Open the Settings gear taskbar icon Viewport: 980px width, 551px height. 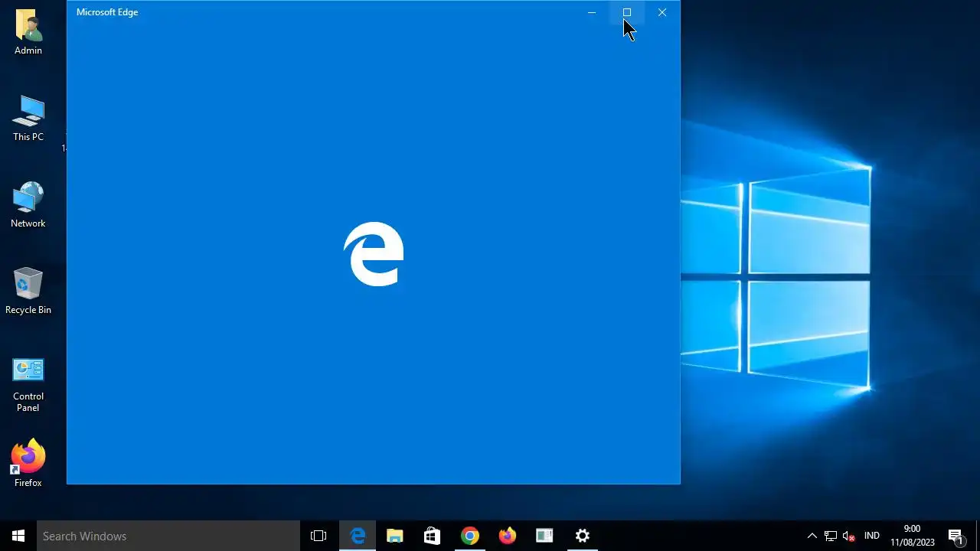tap(582, 536)
